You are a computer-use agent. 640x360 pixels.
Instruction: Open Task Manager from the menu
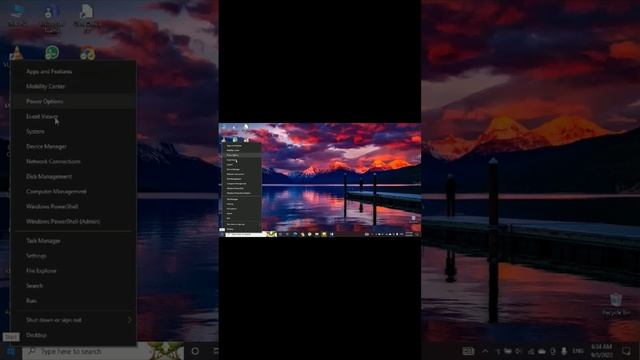click(x=73, y=241)
